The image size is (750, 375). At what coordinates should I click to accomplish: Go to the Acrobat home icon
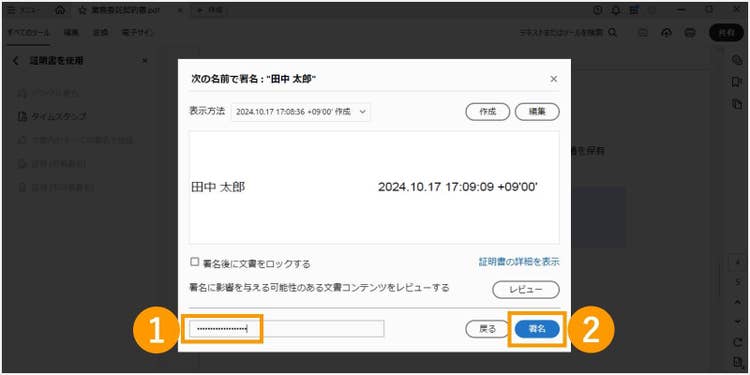coord(60,10)
